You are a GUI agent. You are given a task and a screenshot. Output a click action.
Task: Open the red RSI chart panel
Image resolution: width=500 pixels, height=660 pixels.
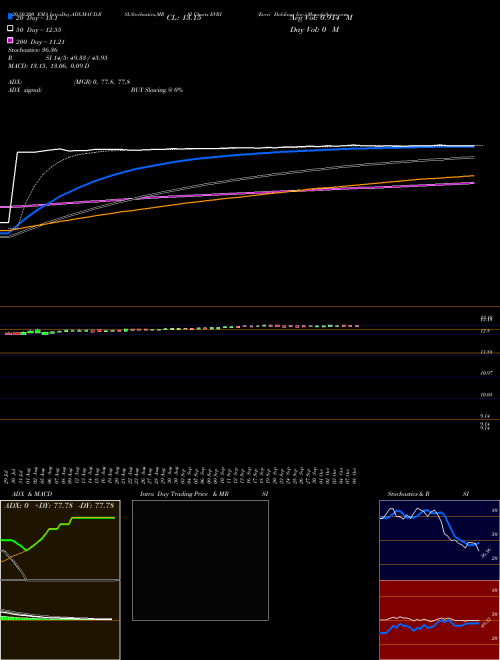click(x=439, y=620)
